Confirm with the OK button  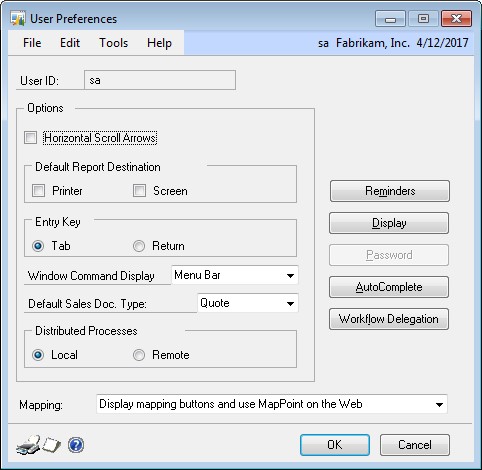click(335, 445)
